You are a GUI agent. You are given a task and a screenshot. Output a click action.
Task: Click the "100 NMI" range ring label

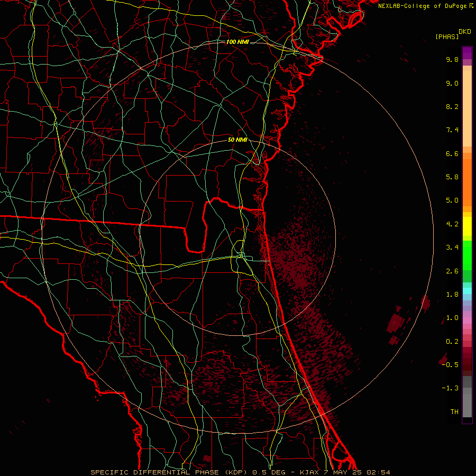(x=237, y=42)
